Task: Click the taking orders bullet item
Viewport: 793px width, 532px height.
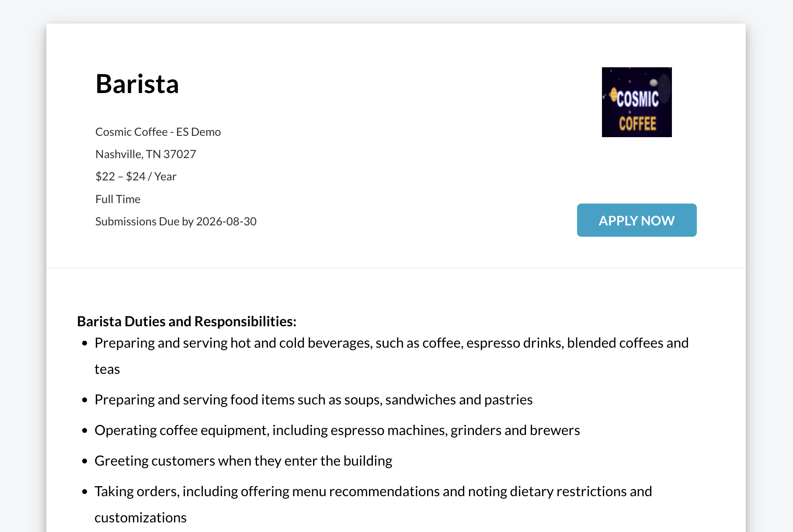Action: (373, 504)
